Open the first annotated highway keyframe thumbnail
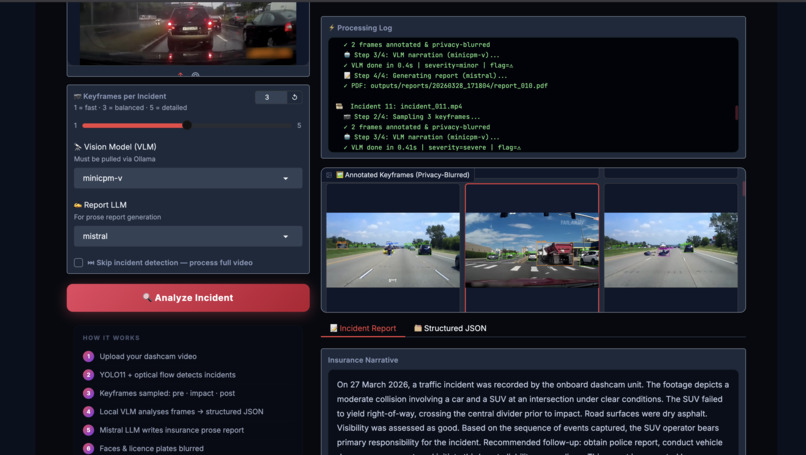806x455 pixels. [393, 250]
